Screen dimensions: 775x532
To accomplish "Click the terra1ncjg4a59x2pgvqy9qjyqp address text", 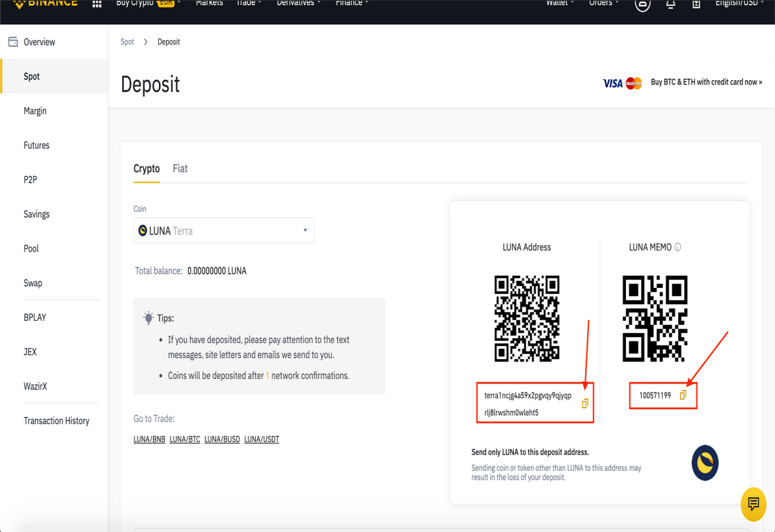I will pos(528,395).
